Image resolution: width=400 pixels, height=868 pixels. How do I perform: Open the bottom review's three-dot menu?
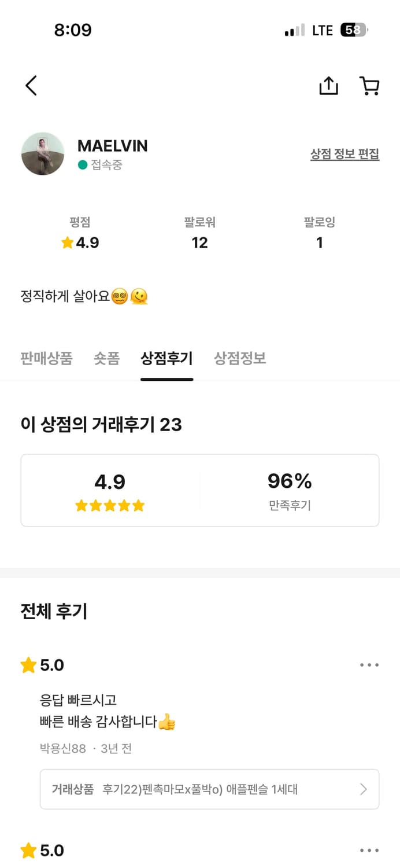369,849
